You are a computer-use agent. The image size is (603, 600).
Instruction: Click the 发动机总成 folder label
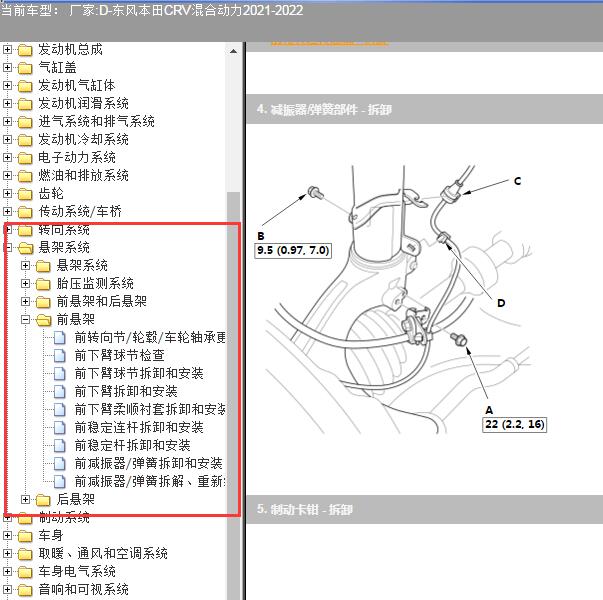tap(70, 50)
